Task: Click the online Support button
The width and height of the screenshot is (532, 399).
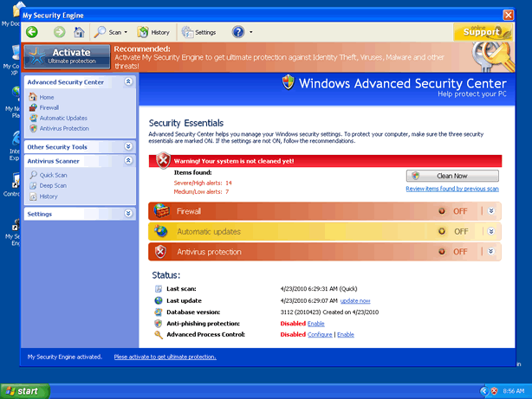Action: 477,32
